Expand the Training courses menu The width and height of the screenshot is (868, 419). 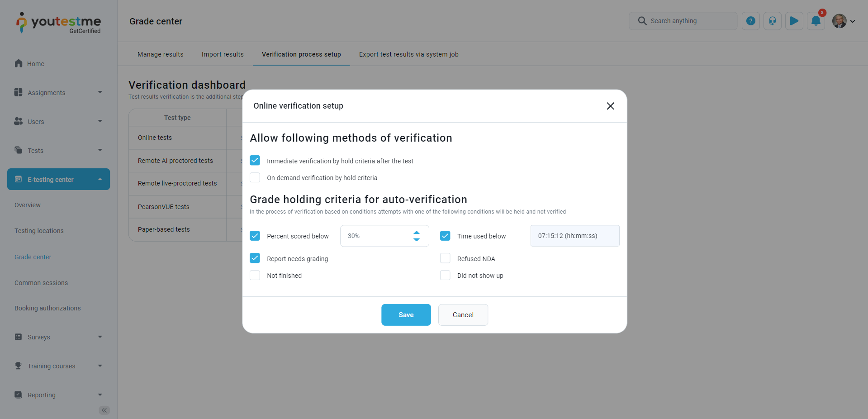coord(58,366)
